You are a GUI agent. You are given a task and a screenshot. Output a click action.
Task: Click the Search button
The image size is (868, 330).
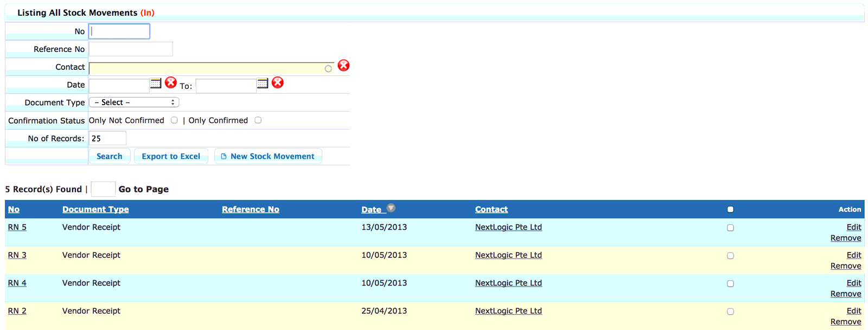pyautogui.click(x=110, y=156)
